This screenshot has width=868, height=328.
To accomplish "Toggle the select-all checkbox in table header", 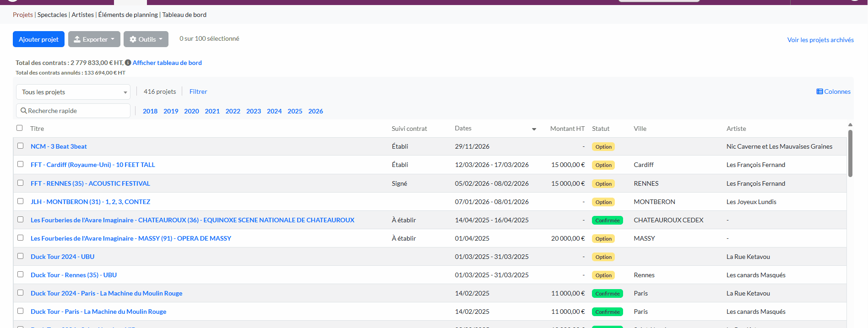I will [x=20, y=128].
